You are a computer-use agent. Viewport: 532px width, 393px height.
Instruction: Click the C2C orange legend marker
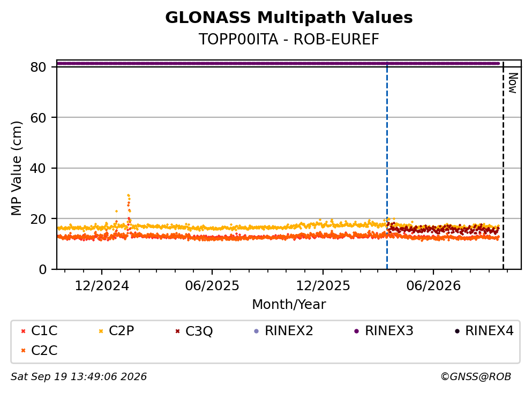[23, 351]
